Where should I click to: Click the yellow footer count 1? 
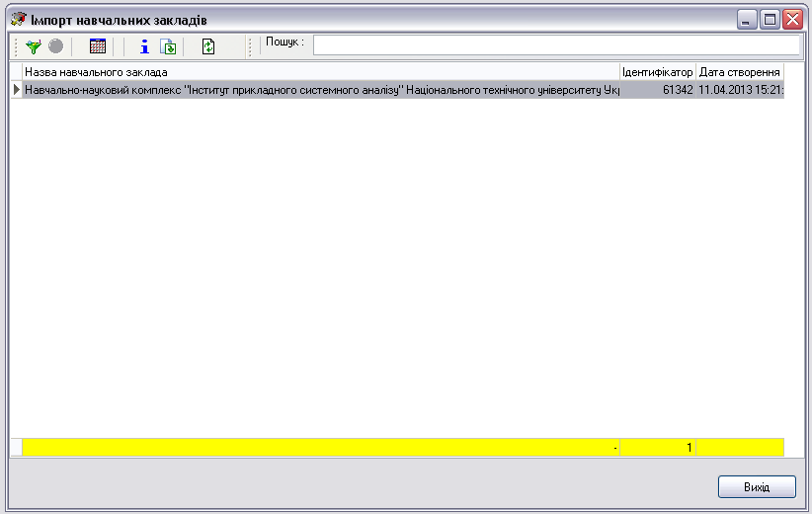coord(658,447)
